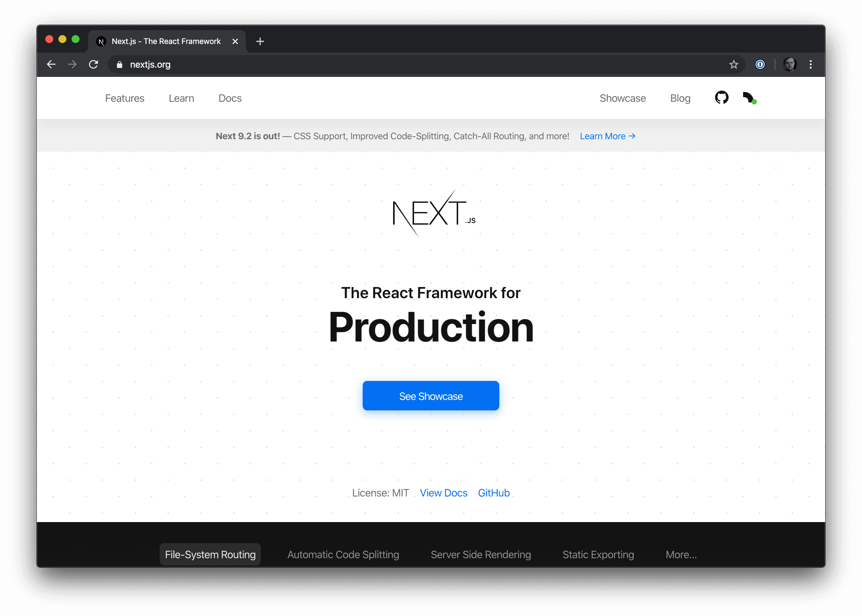
Task: Show the Server Side Rendering feature
Action: click(x=480, y=554)
